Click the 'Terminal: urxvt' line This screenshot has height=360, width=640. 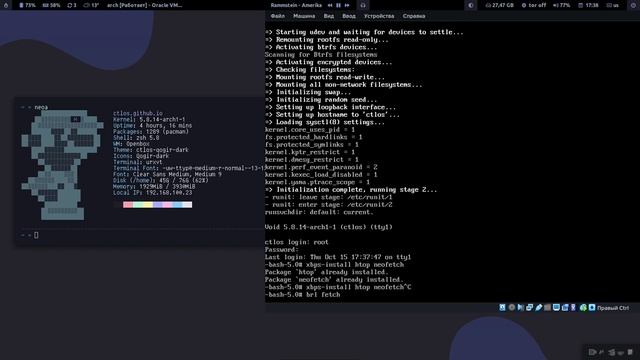138,162
